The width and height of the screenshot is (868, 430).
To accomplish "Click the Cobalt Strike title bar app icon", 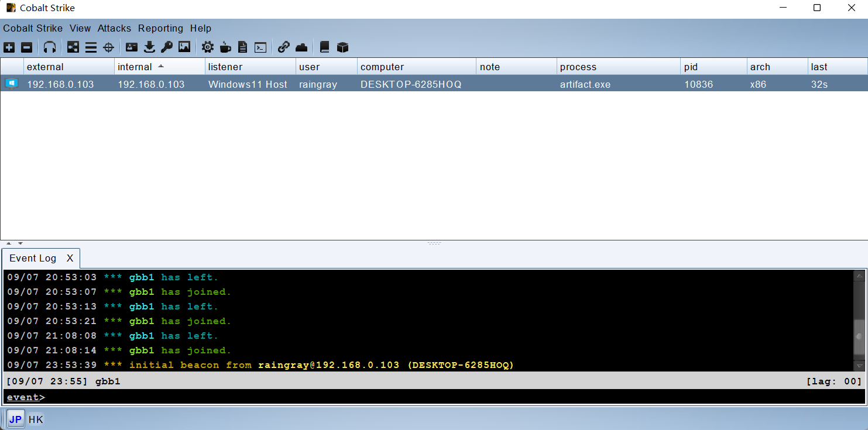I will [x=11, y=8].
